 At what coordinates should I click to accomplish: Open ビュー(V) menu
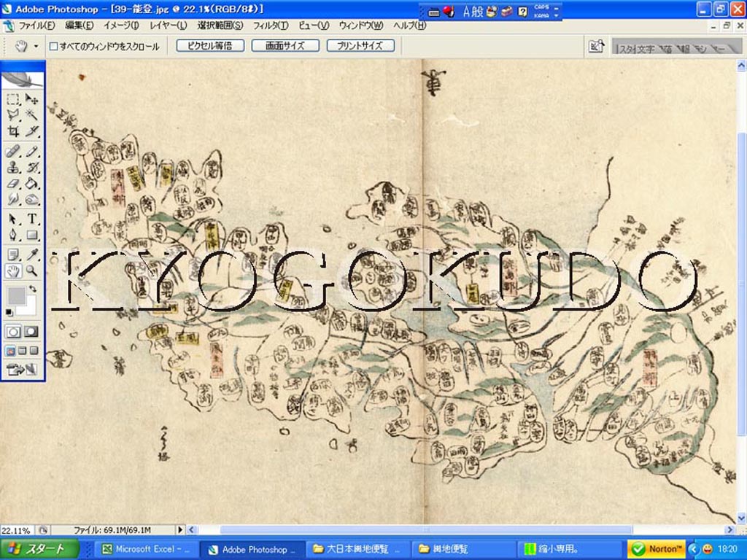coord(314,26)
